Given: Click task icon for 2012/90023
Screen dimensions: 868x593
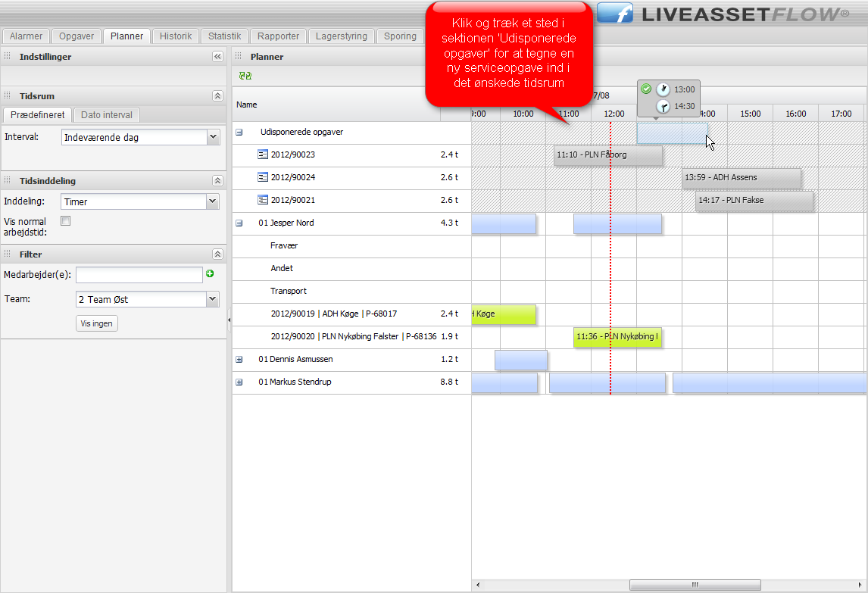Looking at the screenshot, I should click(263, 155).
